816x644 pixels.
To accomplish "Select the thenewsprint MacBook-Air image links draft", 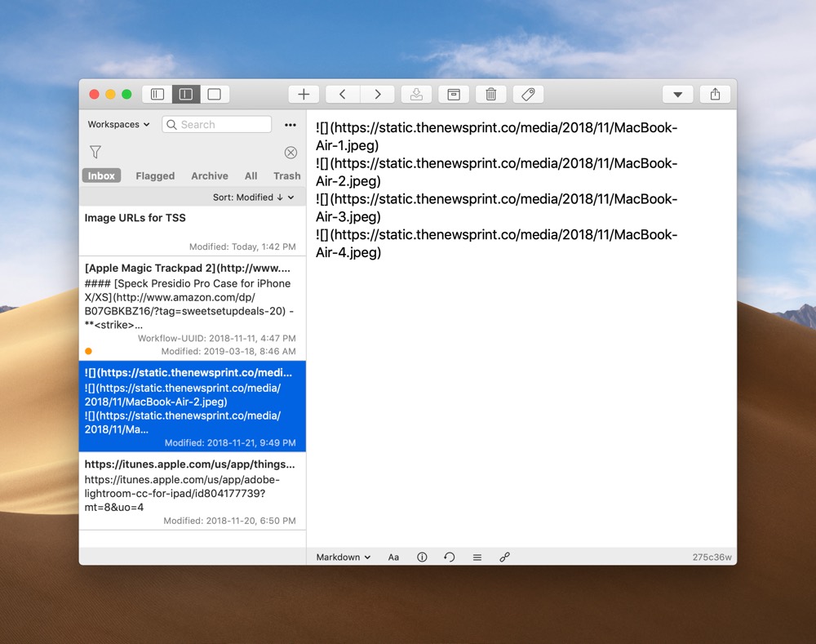I will coord(192,406).
